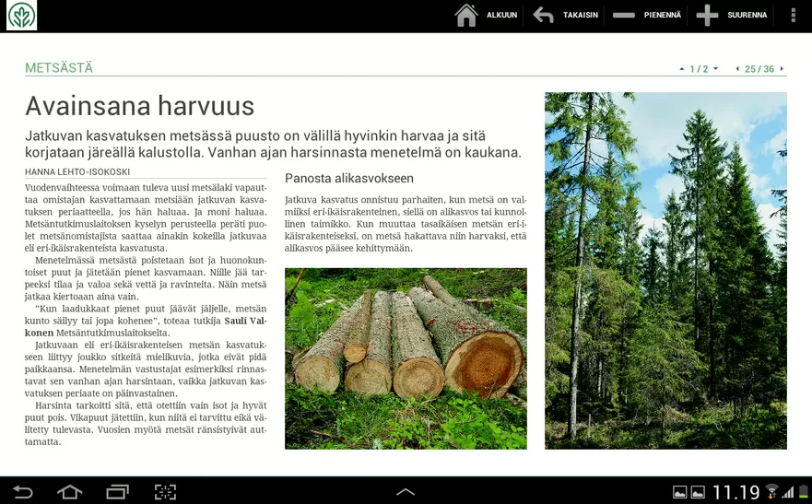The width and height of the screenshot is (812, 504).
Task: Go to previous article with the left arrow beside 25/36
Action: (x=737, y=69)
